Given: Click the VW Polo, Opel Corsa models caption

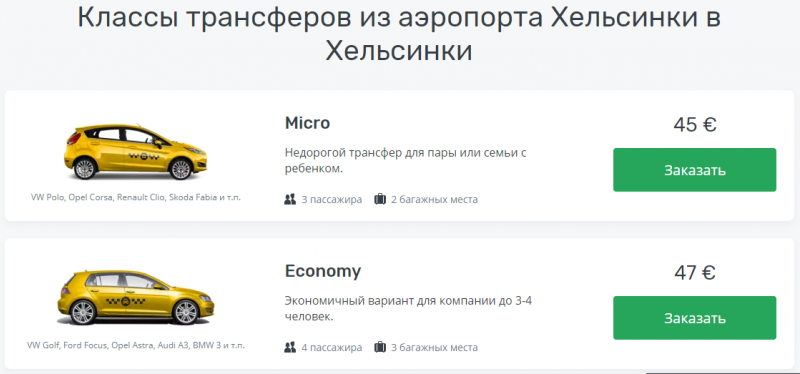Looking at the screenshot, I should (136, 197).
